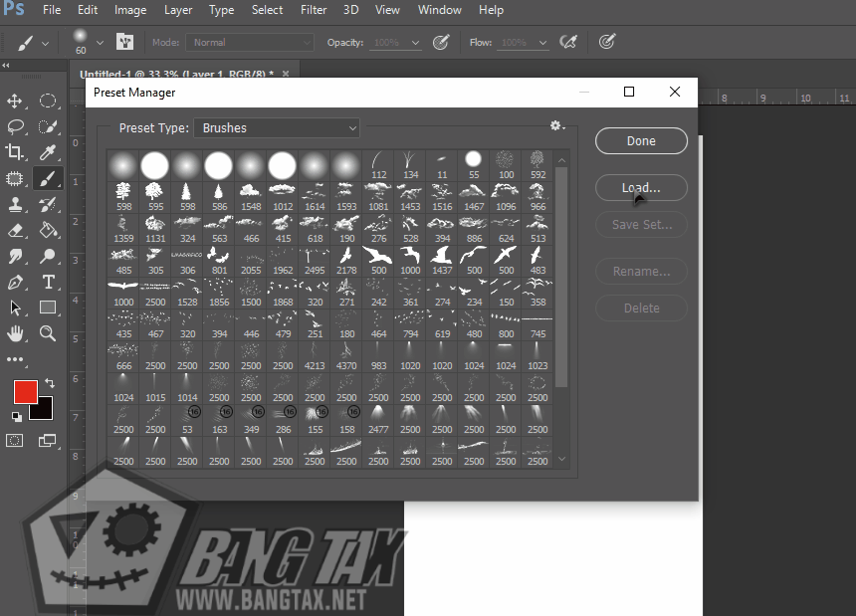The image size is (856, 616).
Task: Reset default foreground and background colors
Action: pos(17,417)
